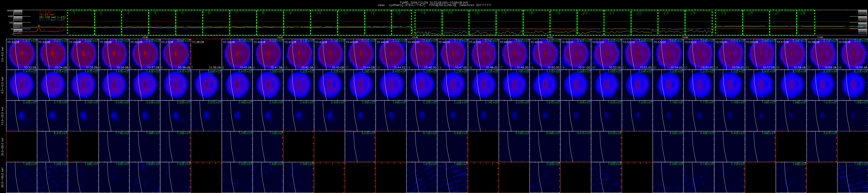Open the 25-50 keV image with peak 7.74E+03
868x193 pixels.
click(114, 146)
